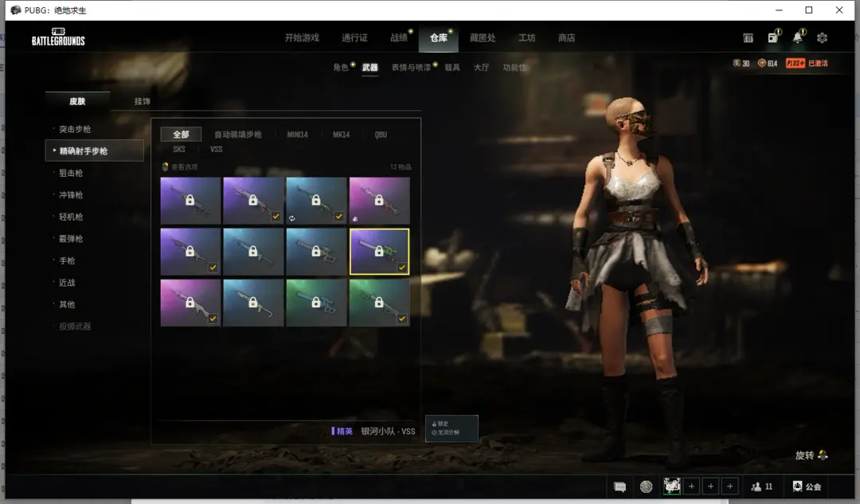
Task: Click the swap arrows icon on third skin
Action: point(291,218)
